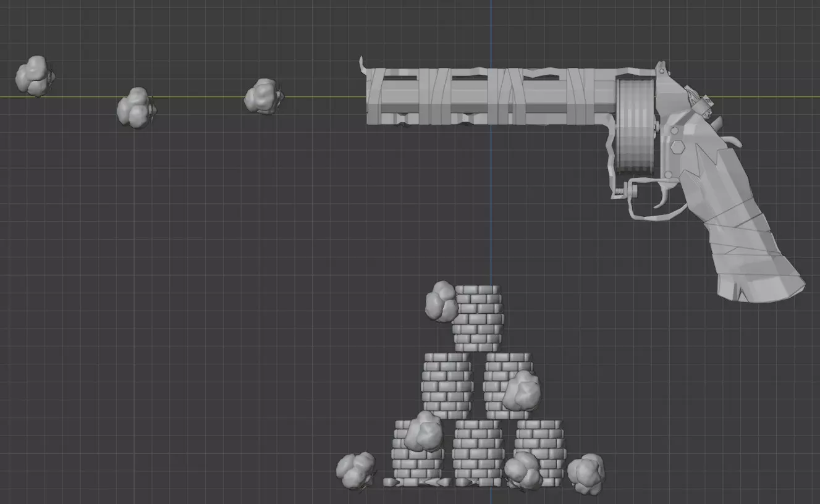Select the smoke puff covering the middle-row right barrel
The image size is (820, 504).
tap(521, 391)
